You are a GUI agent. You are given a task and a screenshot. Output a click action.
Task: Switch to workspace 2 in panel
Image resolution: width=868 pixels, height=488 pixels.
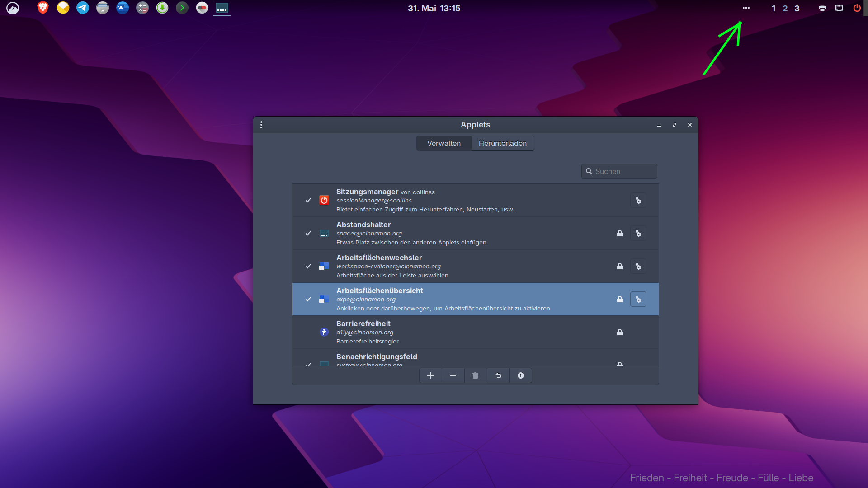click(x=785, y=8)
